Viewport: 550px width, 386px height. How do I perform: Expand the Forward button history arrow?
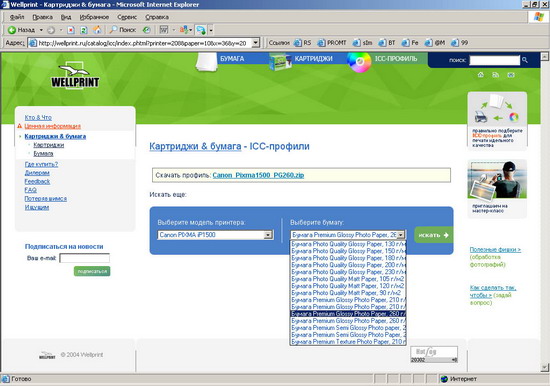pos(60,30)
